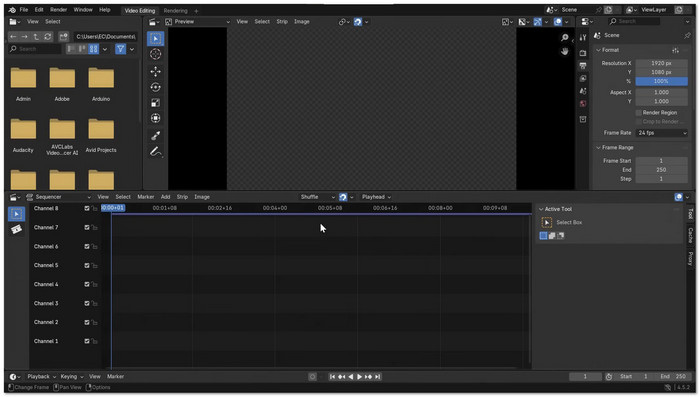This screenshot has height=397, width=700.
Task: Select the Annotate tool in preview toolbar
Action: (155, 152)
